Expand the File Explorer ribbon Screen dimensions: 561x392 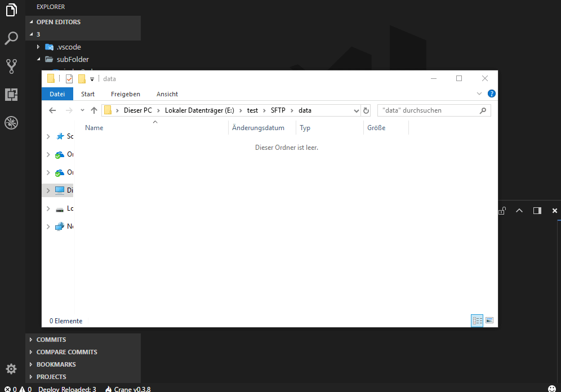[479, 93]
